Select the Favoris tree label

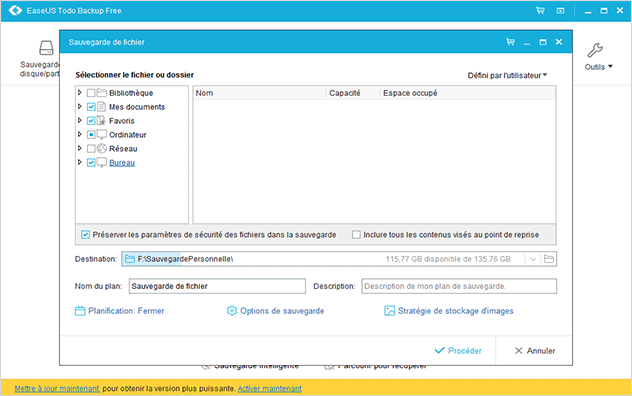(x=122, y=121)
